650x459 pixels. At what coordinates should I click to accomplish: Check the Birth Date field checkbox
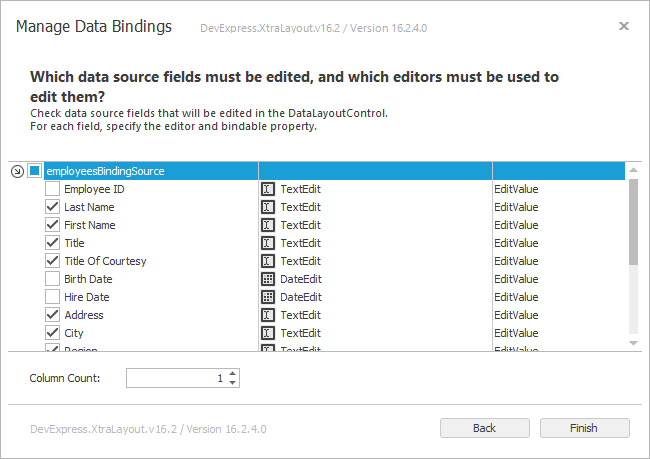[52, 279]
